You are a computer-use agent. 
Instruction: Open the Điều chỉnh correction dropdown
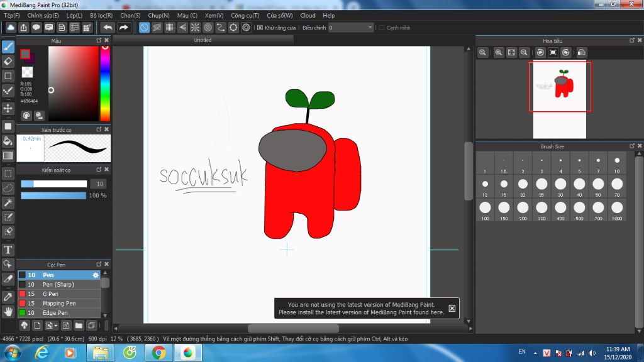(351, 28)
